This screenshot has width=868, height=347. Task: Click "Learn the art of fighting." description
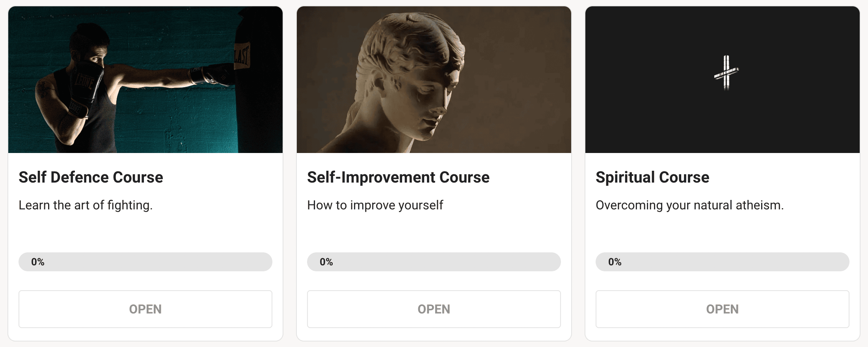tap(86, 205)
